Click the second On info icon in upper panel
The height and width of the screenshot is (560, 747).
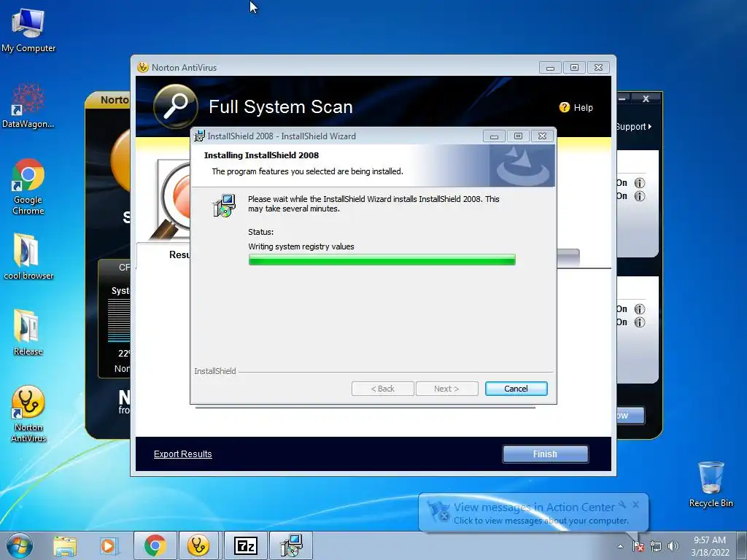click(x=639, y=196)
